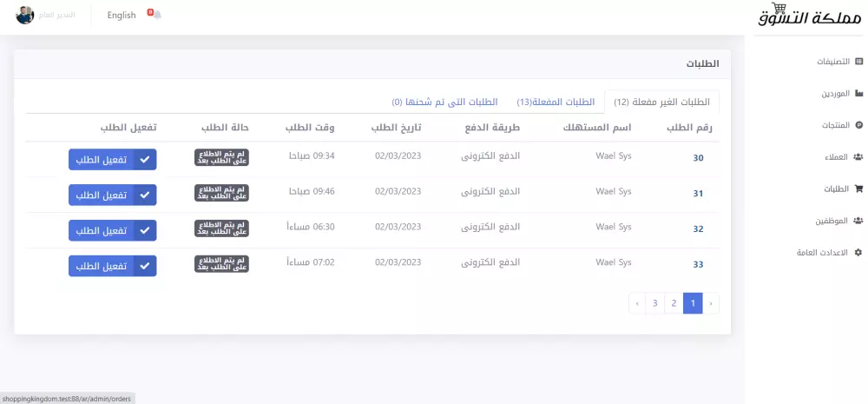
Task: Activate order 31 with تفعيل الطلب
Action: (112, 195)
